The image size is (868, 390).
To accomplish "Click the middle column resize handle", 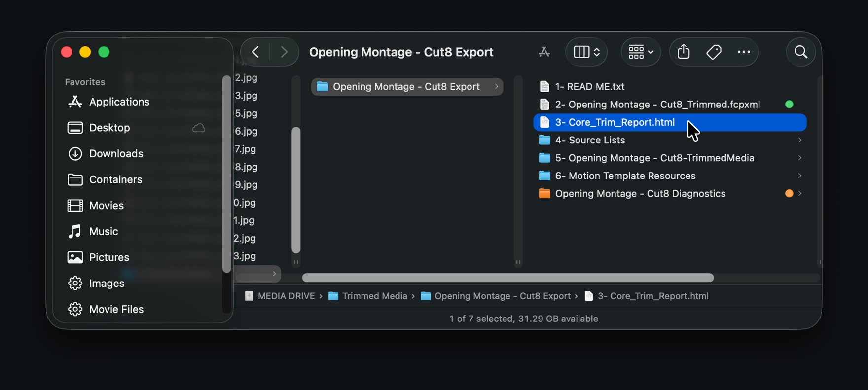I will pos(518,263).
